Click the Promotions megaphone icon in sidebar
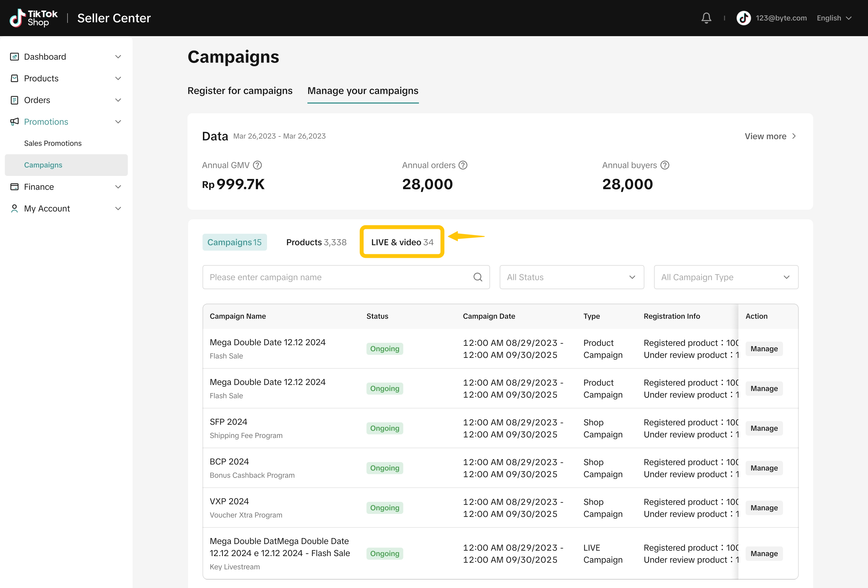The width and height of the screenshot is (868, 588). click(x=14, y=122)
